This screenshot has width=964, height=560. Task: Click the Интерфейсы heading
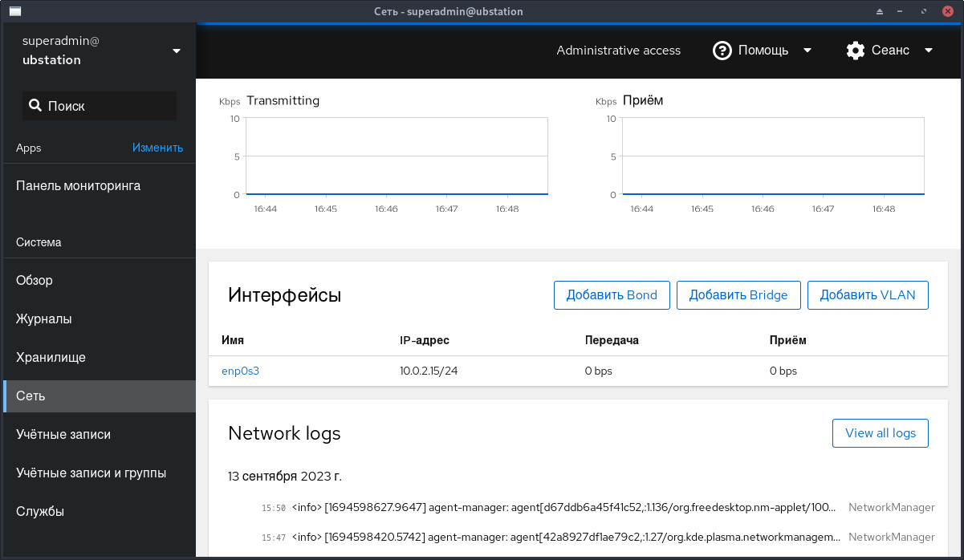click(285, 295)
